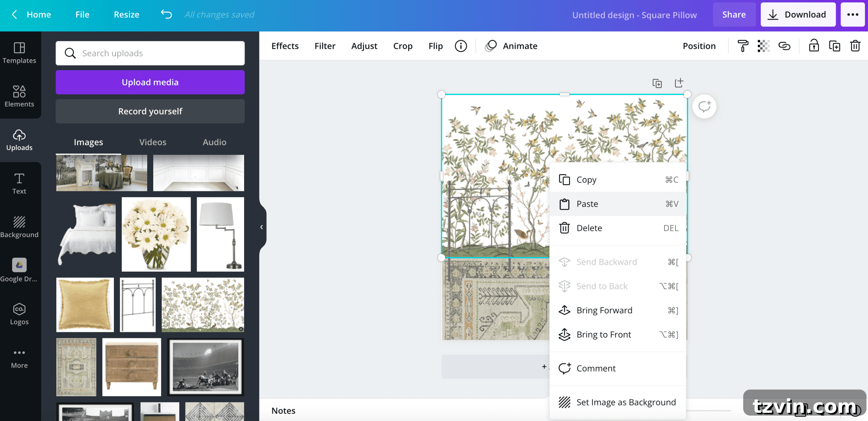The height and width of the screenshot is (421, 868).
Task: Click the link chain icon
Action: coord(784,46)
